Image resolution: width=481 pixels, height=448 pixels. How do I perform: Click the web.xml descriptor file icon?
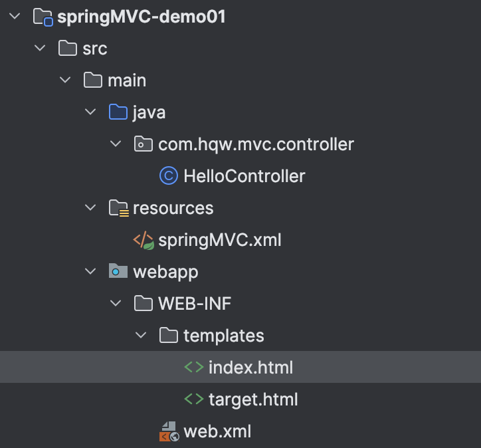tap(169, 431)
